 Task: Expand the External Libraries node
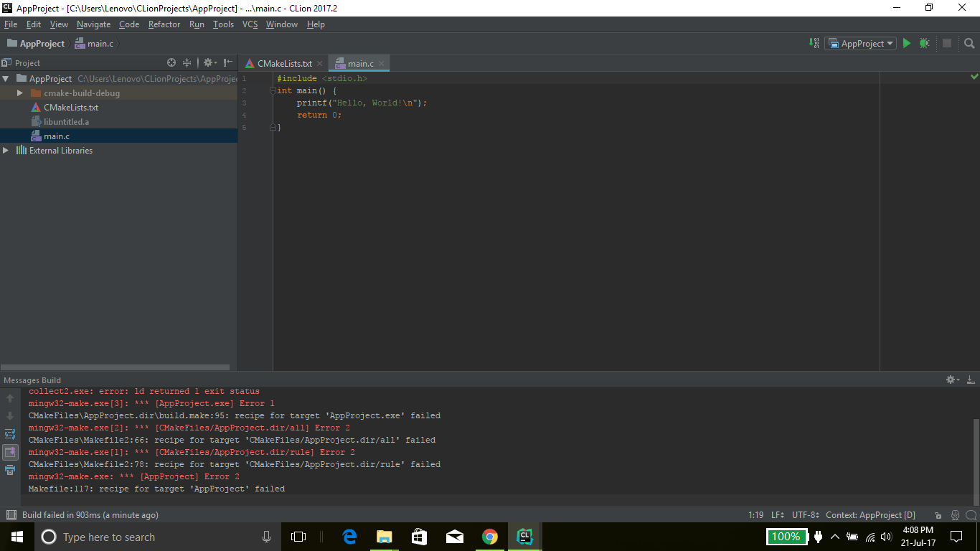(x=6, y=151)
